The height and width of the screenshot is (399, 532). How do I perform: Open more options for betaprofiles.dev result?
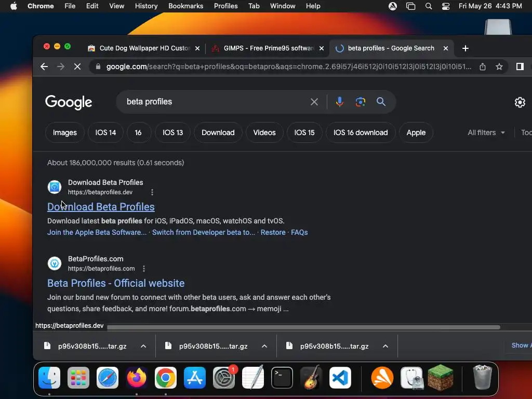pyautogui.click(x=152, y=192)
